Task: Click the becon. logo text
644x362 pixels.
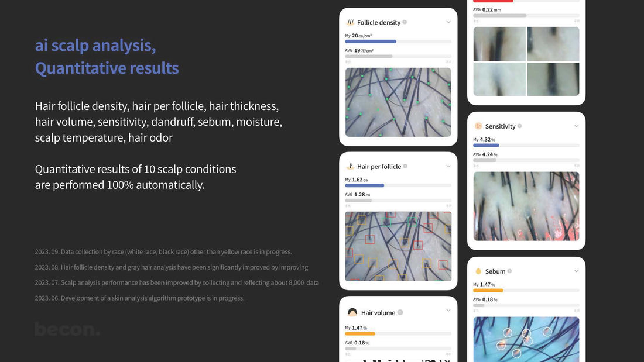Action: tap(67, 329)
